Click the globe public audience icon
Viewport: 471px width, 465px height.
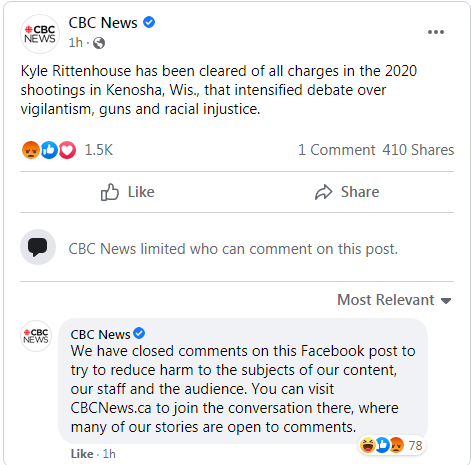pyautogui.click(x=99, y=43)
